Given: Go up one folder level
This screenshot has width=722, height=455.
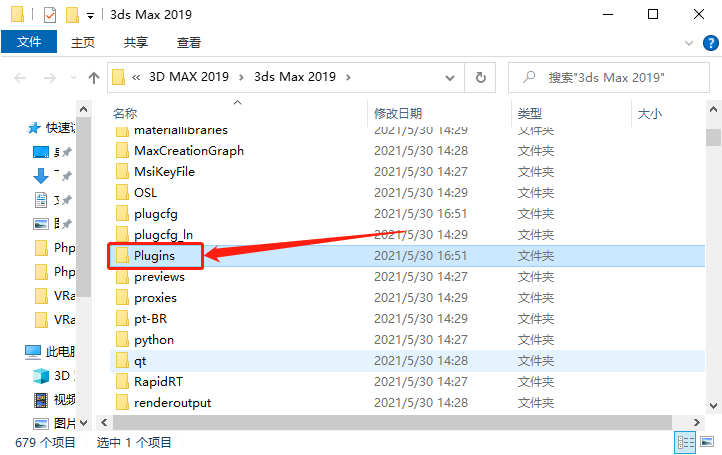Looking at the screenshot, I should (x=94, y=78).
